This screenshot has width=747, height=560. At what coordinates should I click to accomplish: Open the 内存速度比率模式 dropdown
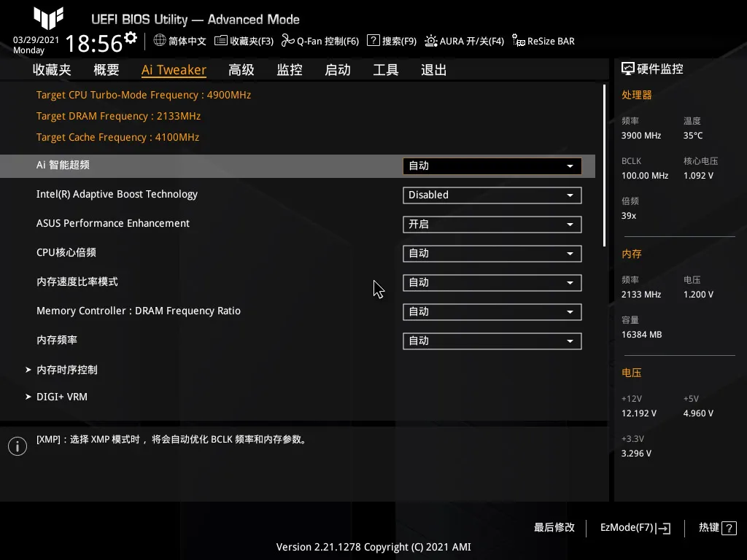click(492, 283)
